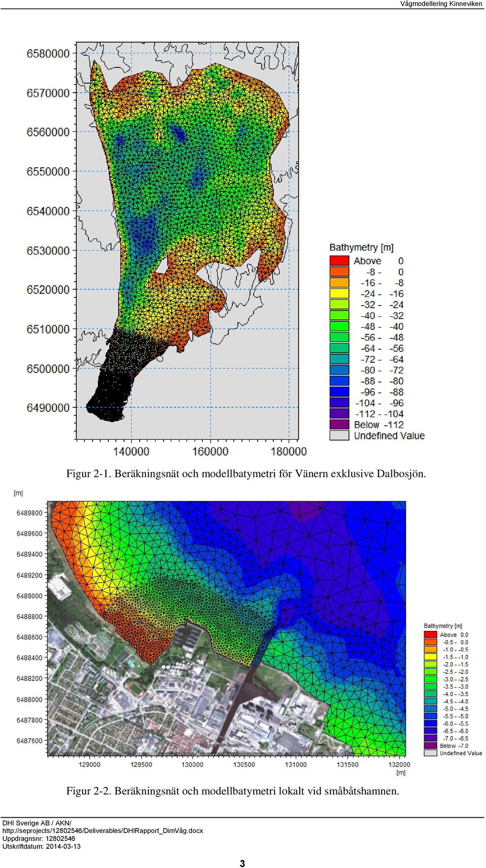Click the '6488000' y-axis label
This screenshot has width=486, height=868.
(x=29, y=700)
